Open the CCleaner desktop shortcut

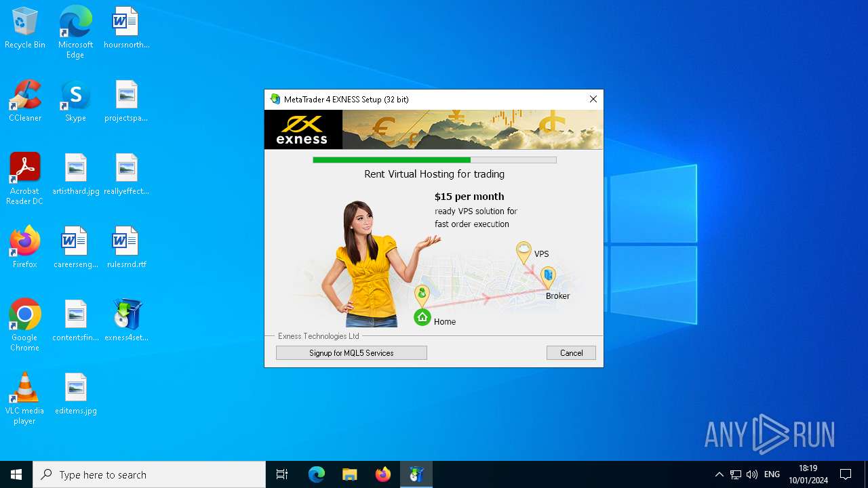point(25,100)
